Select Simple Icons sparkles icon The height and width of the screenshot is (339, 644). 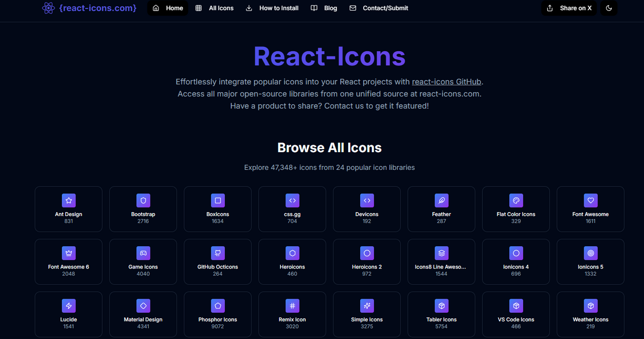coord(367,306)
